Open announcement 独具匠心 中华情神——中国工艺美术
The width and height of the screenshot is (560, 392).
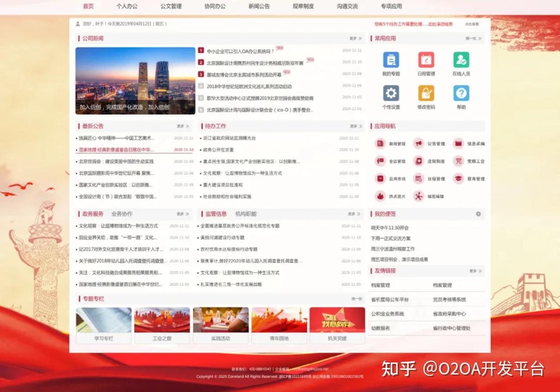pyautogui.click(x=117, y=138)
